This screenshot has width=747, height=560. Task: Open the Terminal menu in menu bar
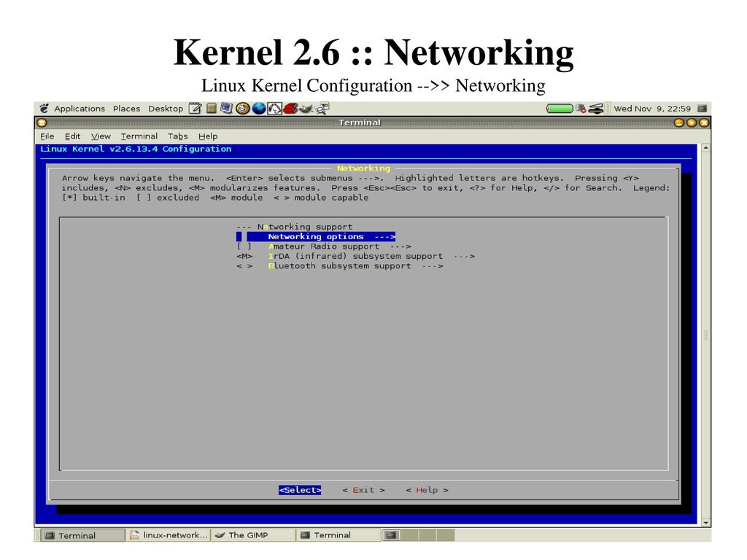point(139,136)
